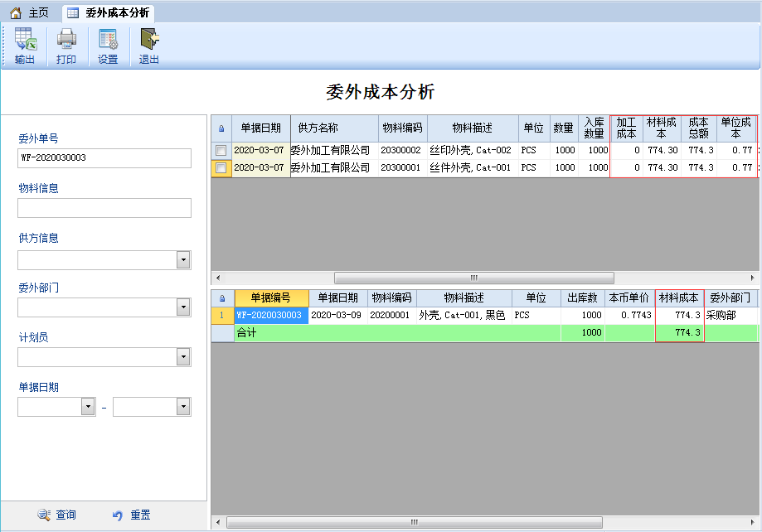Click the 丝件外壳, Cat-001 description cell

point(473,168)
